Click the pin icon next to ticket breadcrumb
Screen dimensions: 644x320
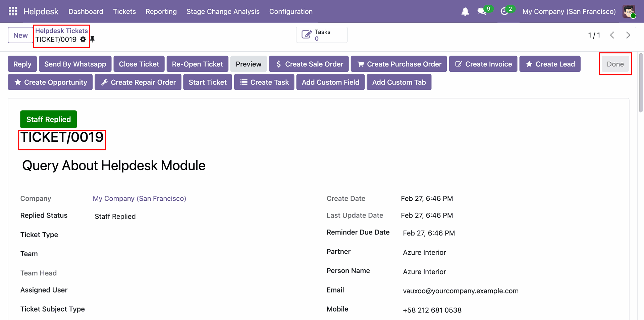click(93, 39)
